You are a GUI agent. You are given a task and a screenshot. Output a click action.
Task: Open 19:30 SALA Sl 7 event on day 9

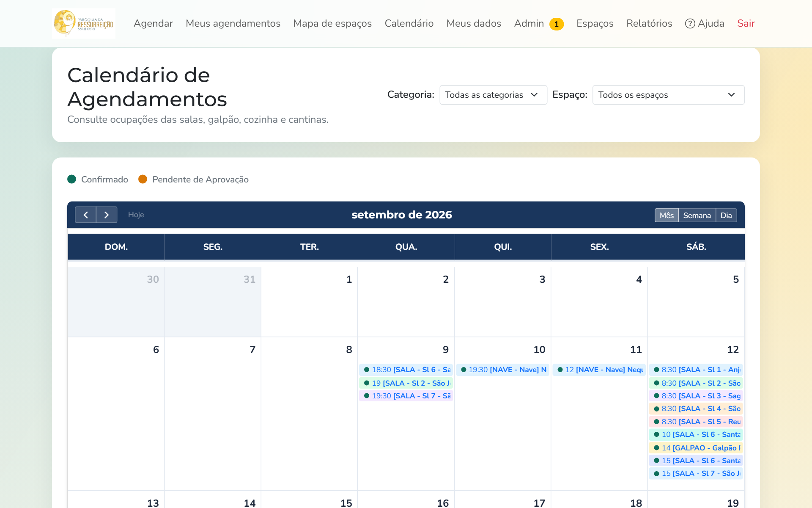click(x=406, y=396)
